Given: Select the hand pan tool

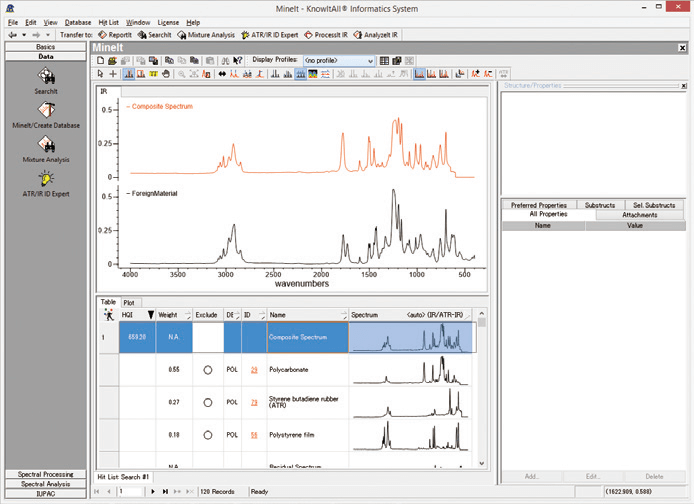Looking at the screenshot, I should click(166, 74).
